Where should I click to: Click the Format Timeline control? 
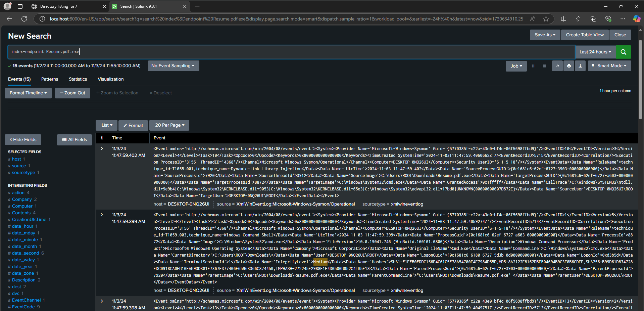tap(28, 93)
